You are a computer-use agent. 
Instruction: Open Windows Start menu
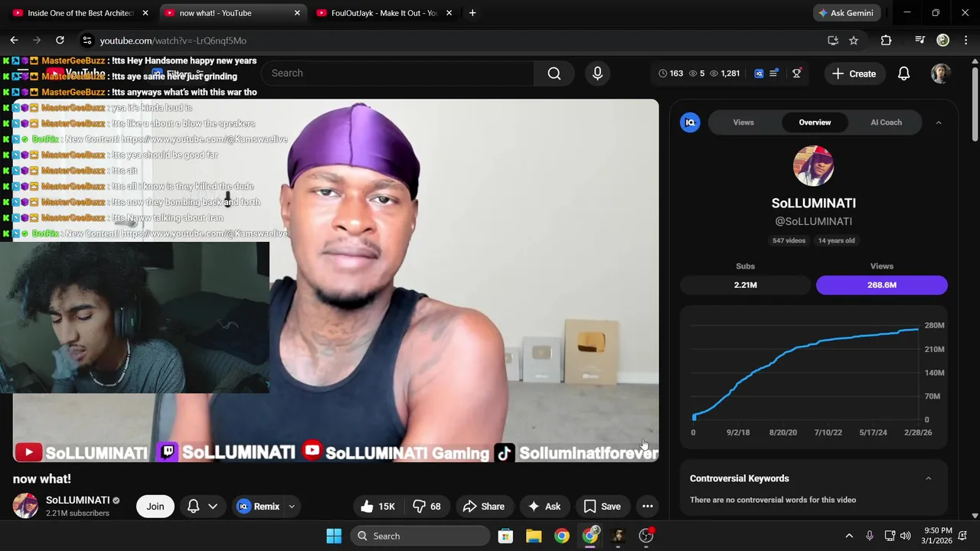(x=334, y=536)
